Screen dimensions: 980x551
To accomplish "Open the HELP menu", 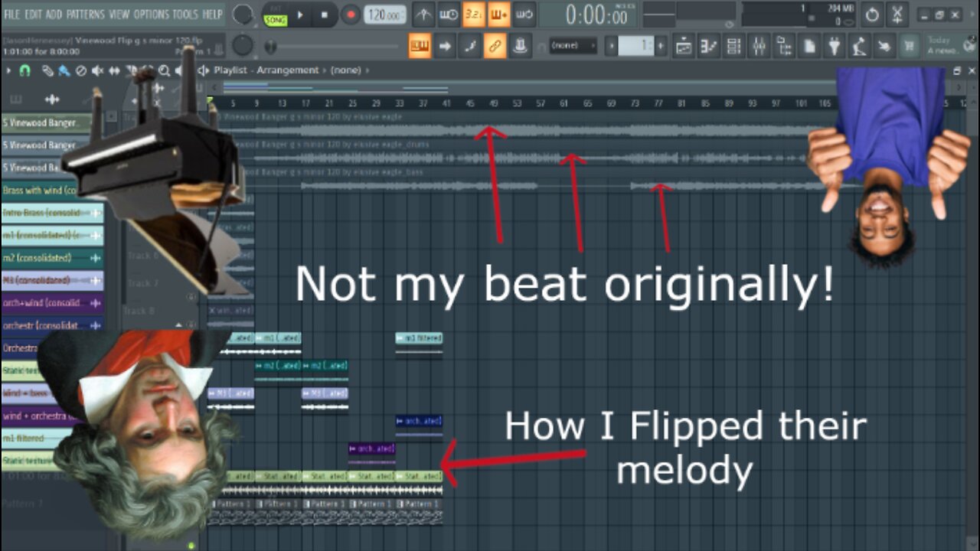I will tap(212, 14).
